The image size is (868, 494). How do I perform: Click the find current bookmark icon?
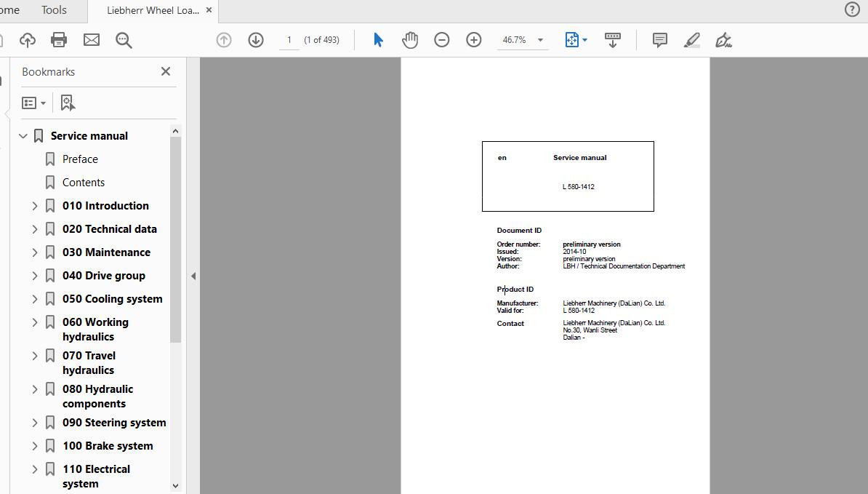(x=68, y=103)
